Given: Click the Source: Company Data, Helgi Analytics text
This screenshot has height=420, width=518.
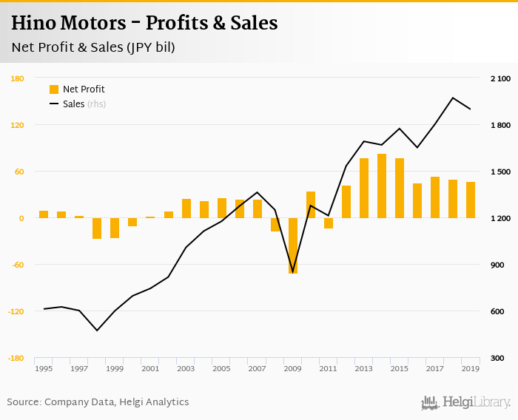Looking at the screenshot, I should pos(98,402).
